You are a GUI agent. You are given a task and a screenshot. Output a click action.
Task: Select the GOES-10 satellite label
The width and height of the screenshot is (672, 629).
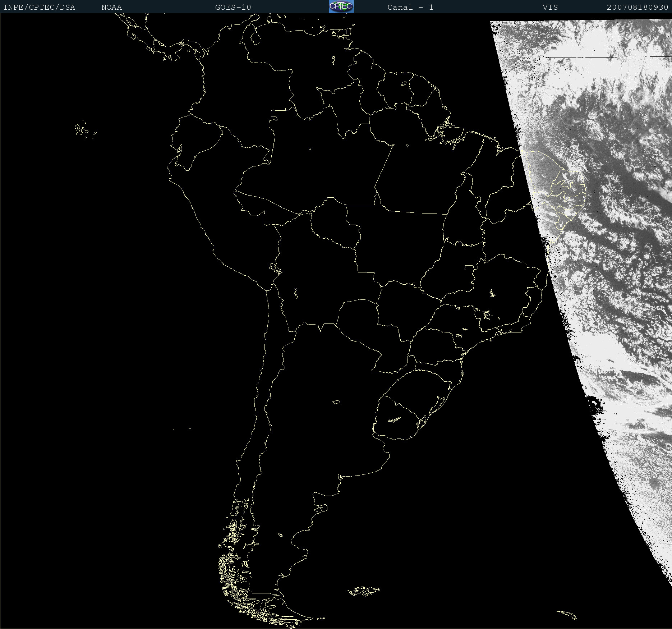233,7
